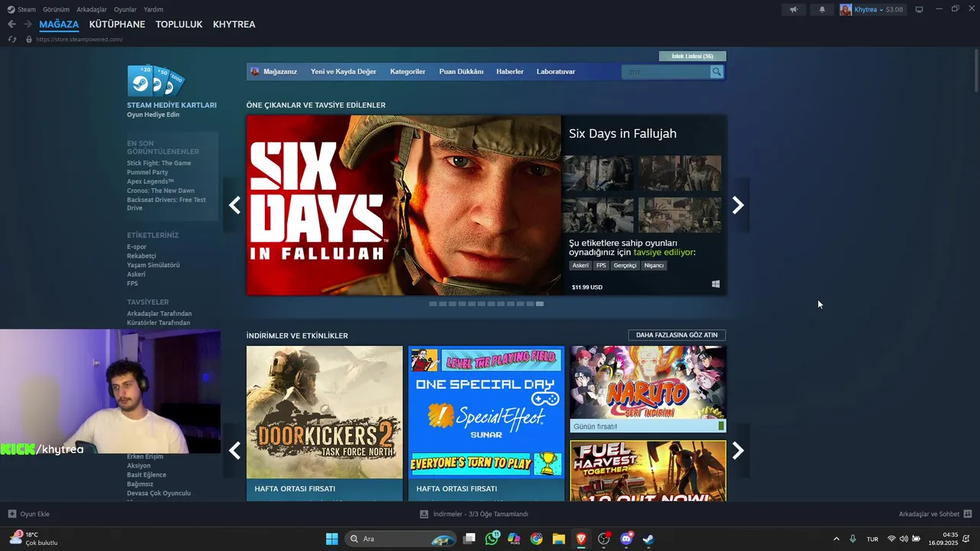The image size is (980, 551).
Task: Select the last carousel page dot
Action: [540, 304]
